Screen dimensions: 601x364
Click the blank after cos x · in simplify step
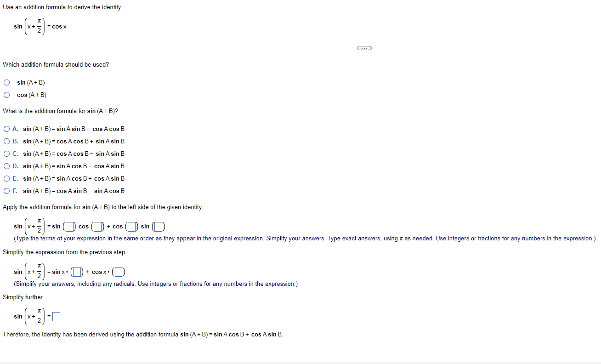[x=119, y=272]
